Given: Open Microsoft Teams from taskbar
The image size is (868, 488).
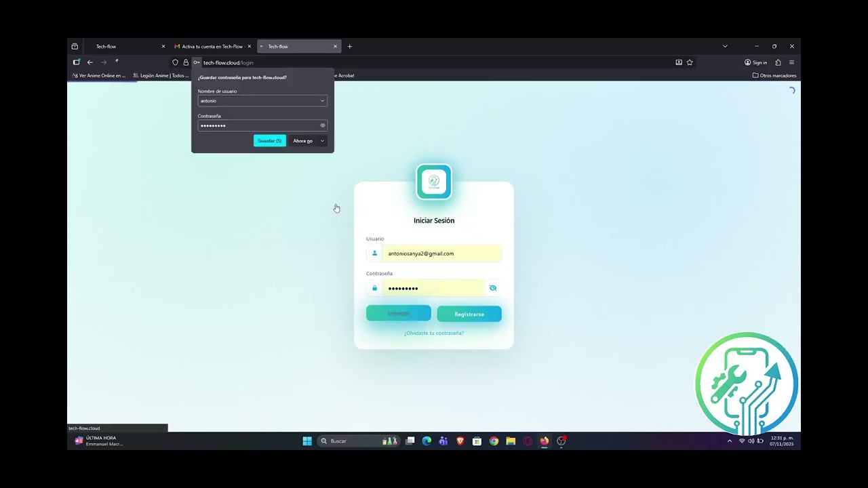Looking at the screenshot, I should pyautogui.click(x=443, y=441).
